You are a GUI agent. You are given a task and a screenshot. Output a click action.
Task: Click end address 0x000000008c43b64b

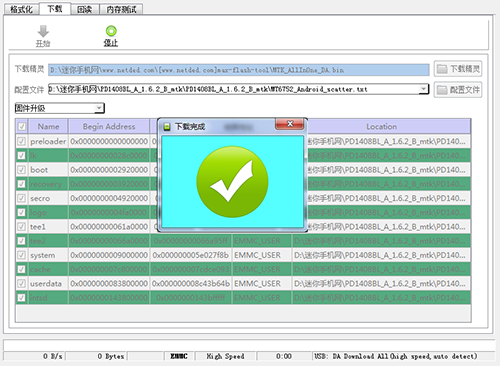tap(191, 283)
